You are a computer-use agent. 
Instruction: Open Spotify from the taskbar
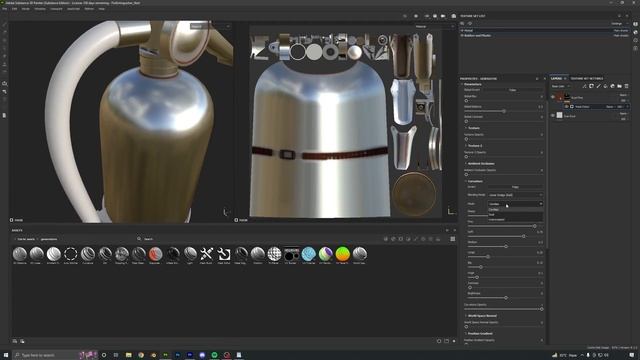pyautogui.click(x=214, y=355)
